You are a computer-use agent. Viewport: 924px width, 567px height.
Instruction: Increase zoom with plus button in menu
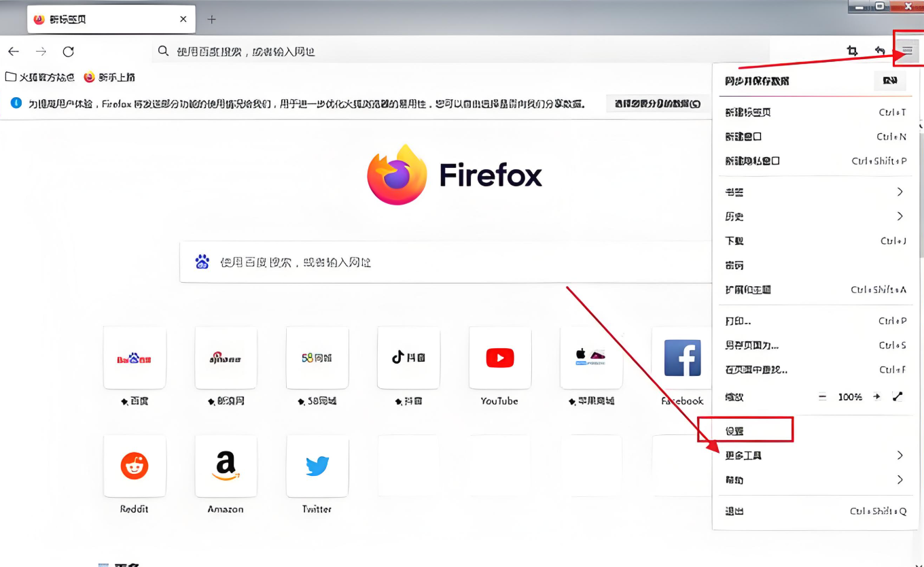[876, 396]
